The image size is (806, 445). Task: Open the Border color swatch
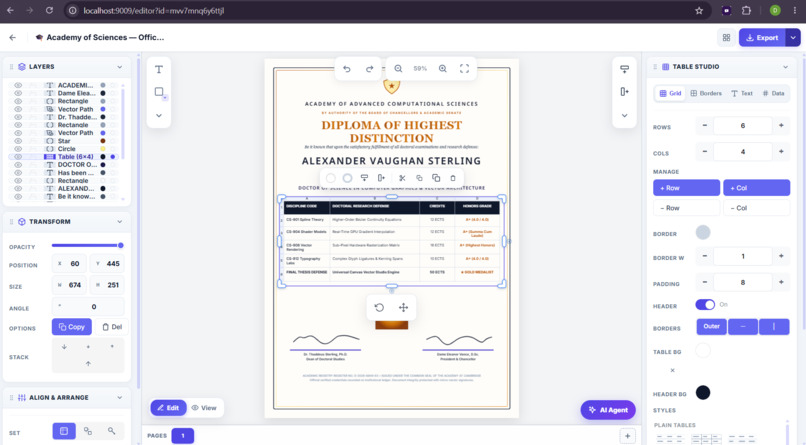click(x=703, y=233)
